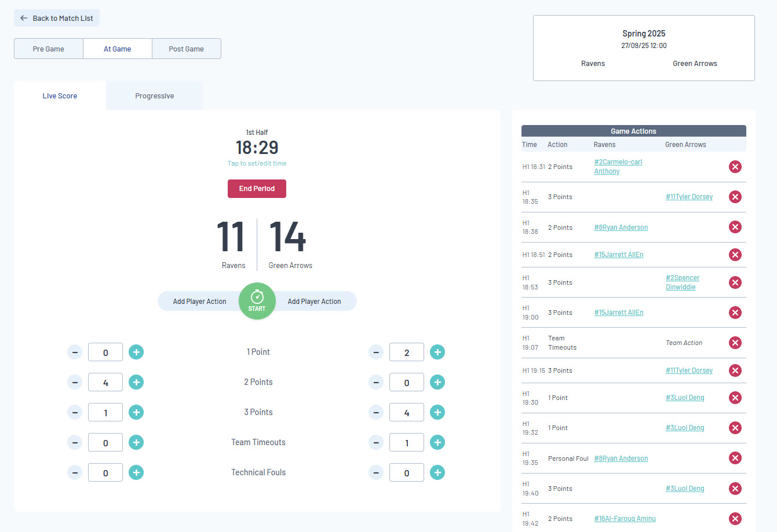
Task: Open the Post Game tab
Action: 187,49
